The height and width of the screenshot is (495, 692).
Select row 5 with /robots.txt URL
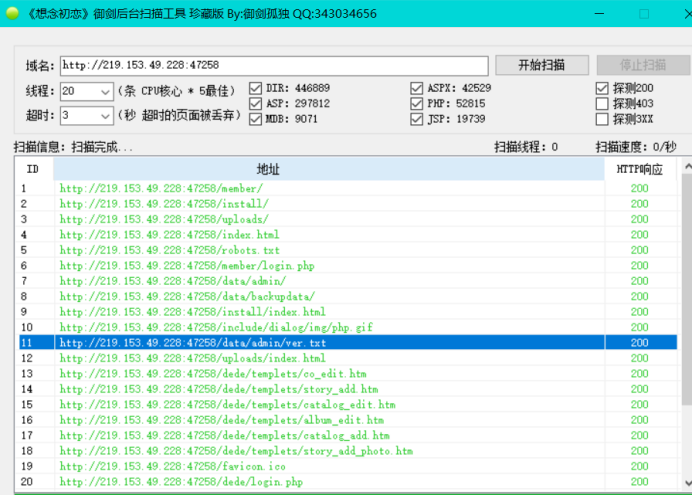tap(348, 250)
